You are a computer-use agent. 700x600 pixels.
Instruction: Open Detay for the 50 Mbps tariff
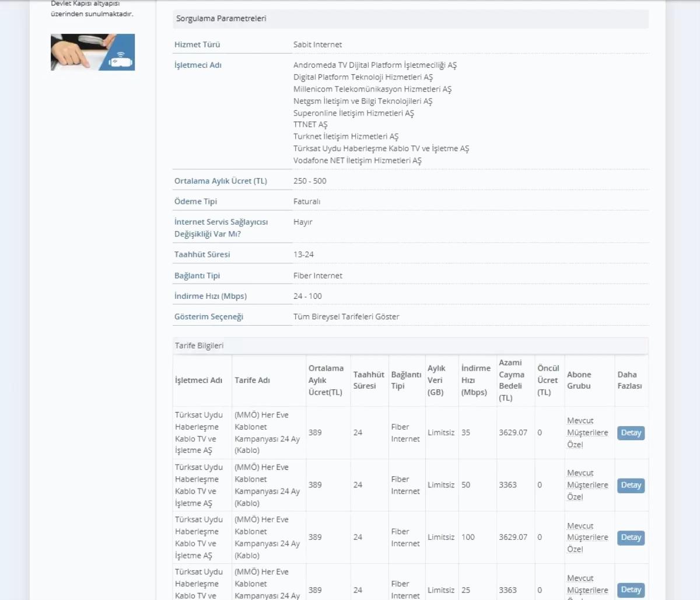631,485
